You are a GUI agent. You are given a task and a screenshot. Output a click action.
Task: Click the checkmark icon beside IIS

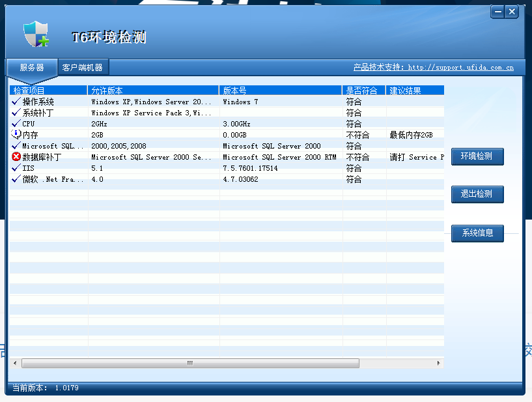(16, 167)
